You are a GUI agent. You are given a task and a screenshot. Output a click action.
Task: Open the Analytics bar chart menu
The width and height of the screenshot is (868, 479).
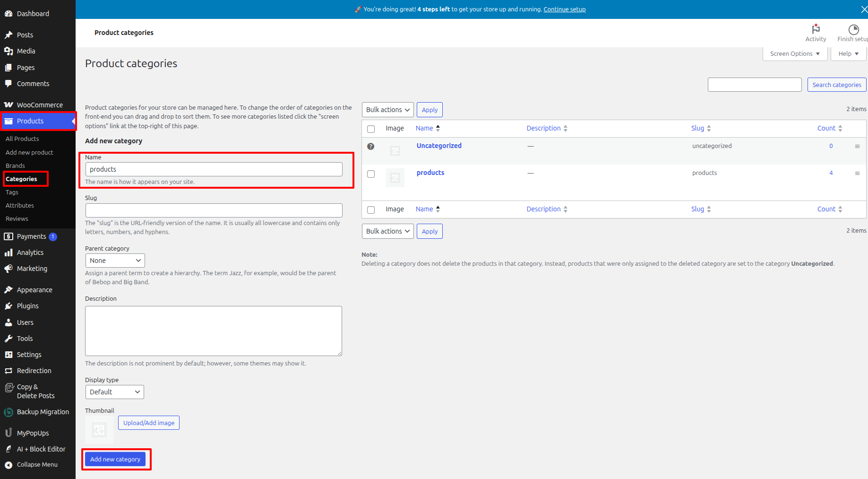tap(9, 253)
